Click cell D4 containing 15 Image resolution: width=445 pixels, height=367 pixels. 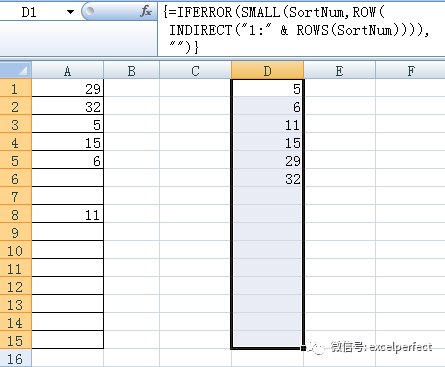pyautogui.click(x=267, y=142)
